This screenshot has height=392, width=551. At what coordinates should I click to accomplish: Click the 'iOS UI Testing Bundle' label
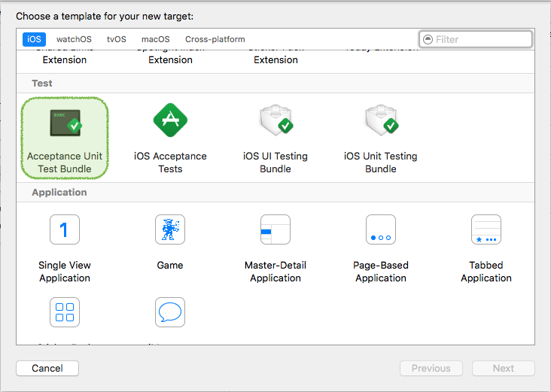(275, 163)
